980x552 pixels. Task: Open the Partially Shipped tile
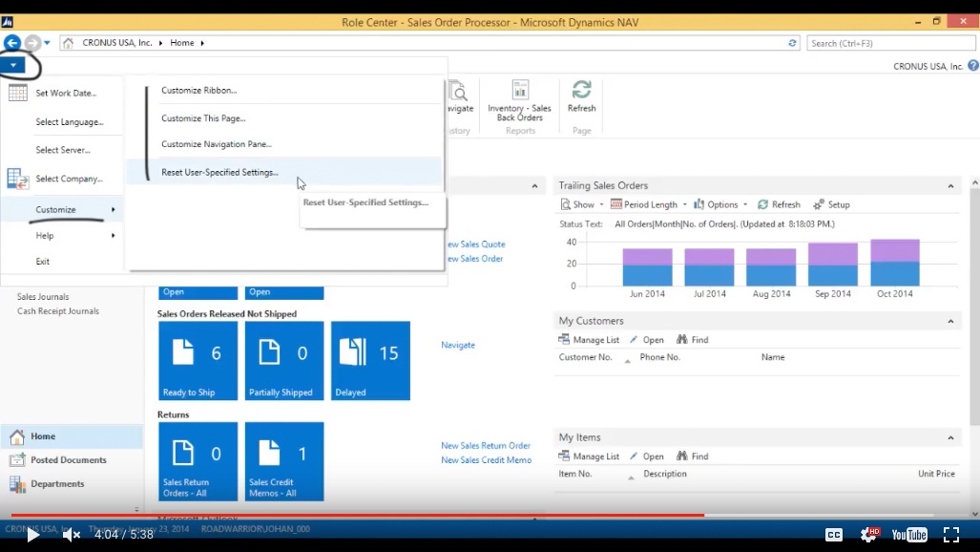(x=284, y=360)
